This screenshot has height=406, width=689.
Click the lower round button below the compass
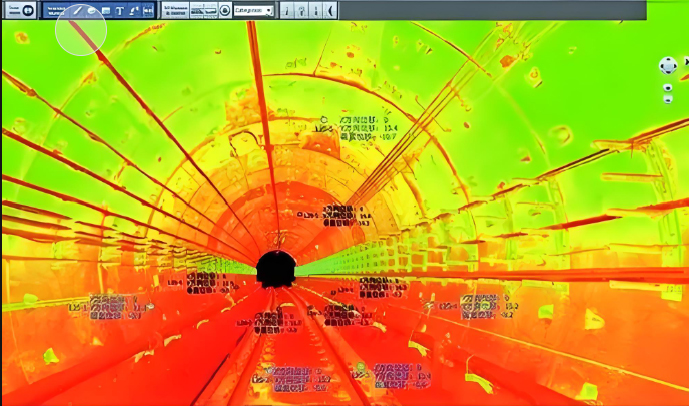[x=667, y=100]
